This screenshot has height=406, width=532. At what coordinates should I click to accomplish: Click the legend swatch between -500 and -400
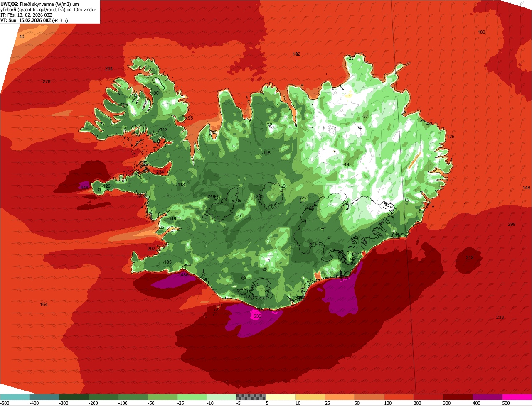(15, 397)
